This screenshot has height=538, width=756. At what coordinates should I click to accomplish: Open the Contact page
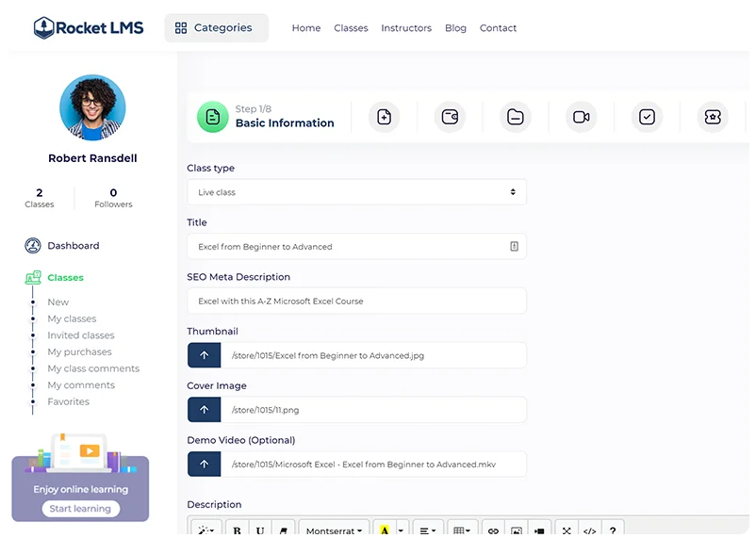(498, 28)
